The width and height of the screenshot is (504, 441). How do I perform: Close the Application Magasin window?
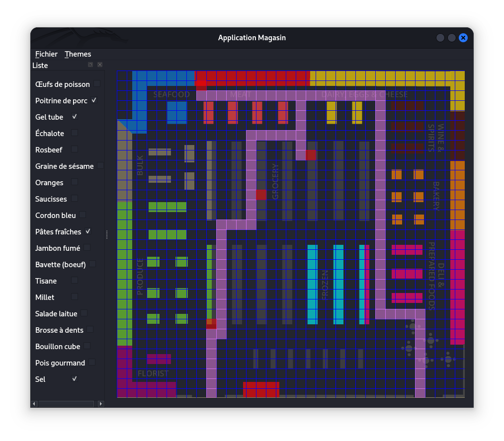pyautogui.click(x=463, y=38)
